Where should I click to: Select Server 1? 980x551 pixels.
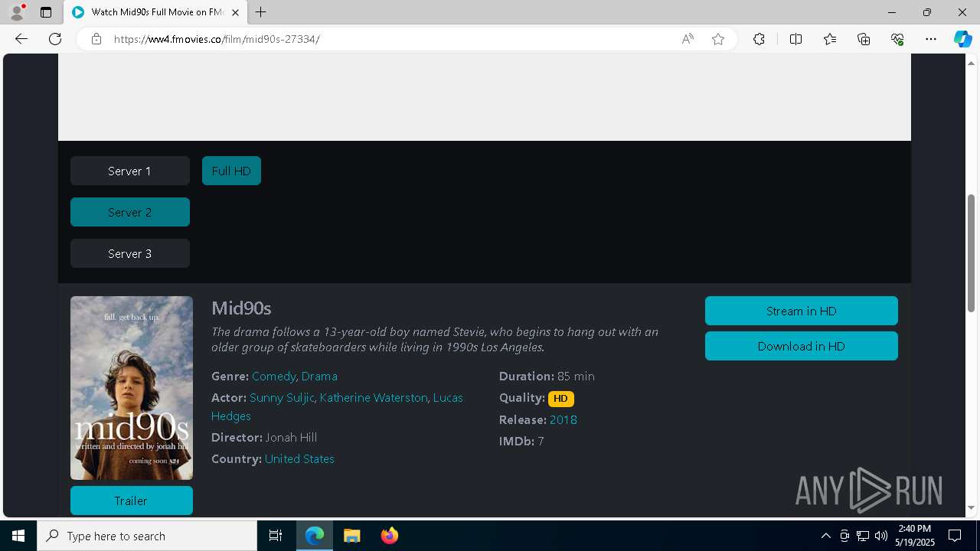(130, 171)
